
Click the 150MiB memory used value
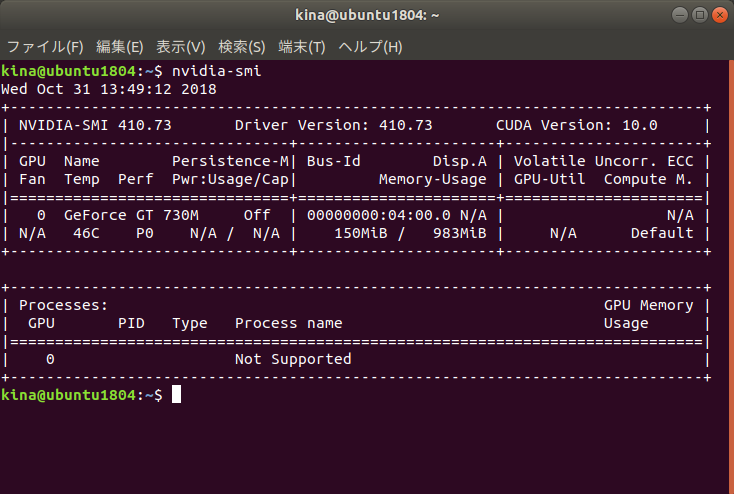click(361, 233)
